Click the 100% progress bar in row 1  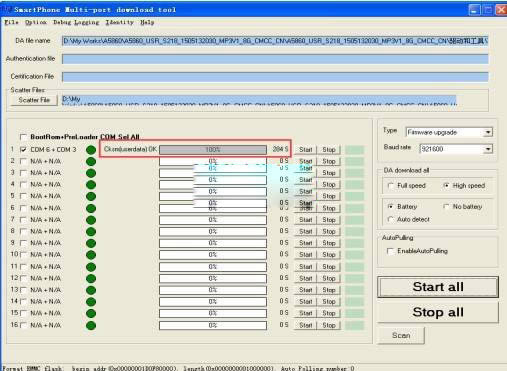tap(213, 150)
